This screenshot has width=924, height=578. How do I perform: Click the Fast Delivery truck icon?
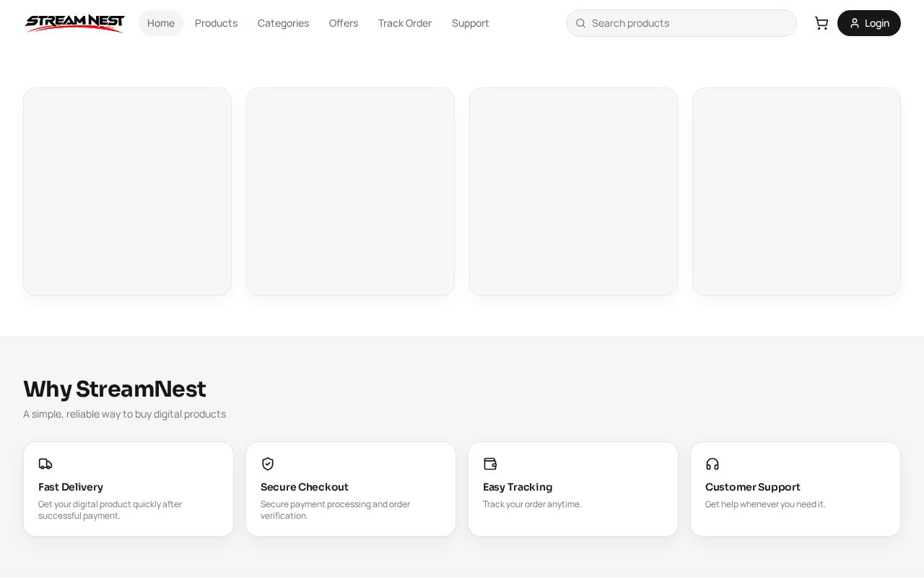[45, 464]
